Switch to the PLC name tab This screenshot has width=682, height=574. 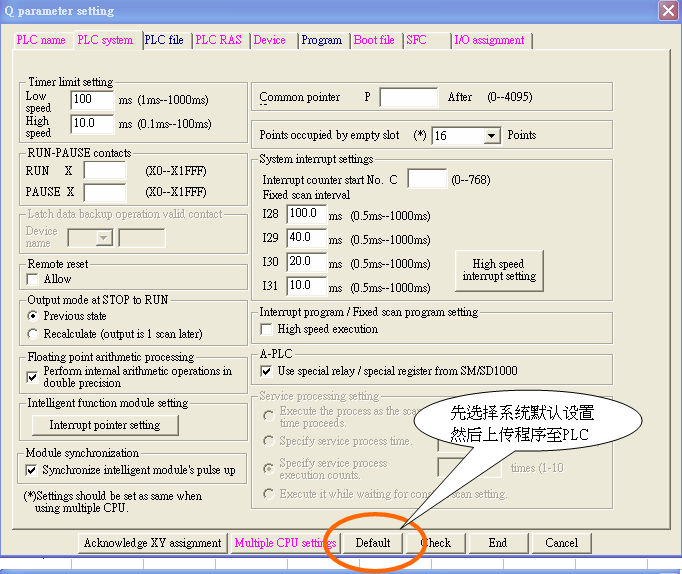(41, 40)
